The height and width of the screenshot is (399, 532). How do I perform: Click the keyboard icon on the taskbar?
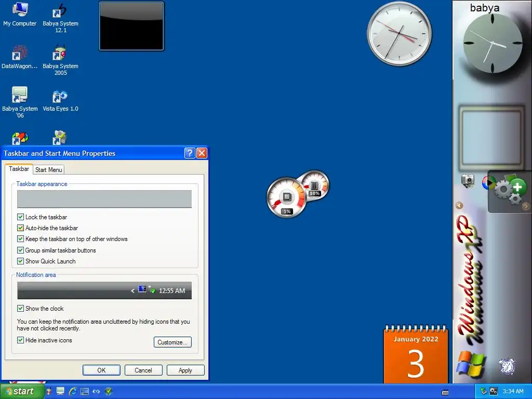[445, 392]
